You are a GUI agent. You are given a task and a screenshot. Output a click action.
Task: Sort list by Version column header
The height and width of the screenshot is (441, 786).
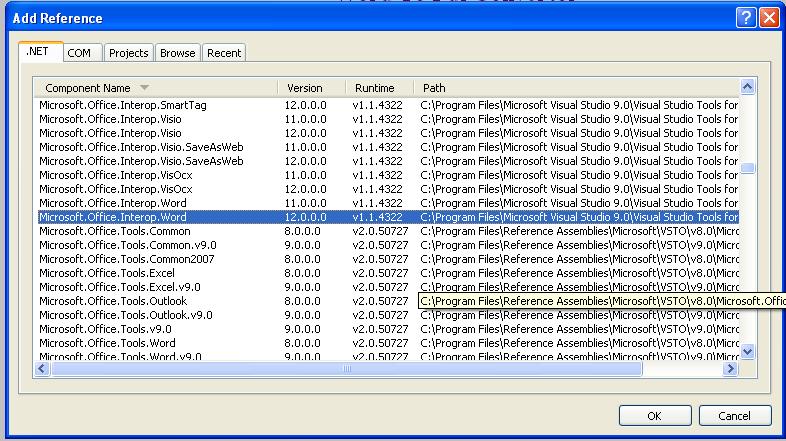click(x=311, y=88)
